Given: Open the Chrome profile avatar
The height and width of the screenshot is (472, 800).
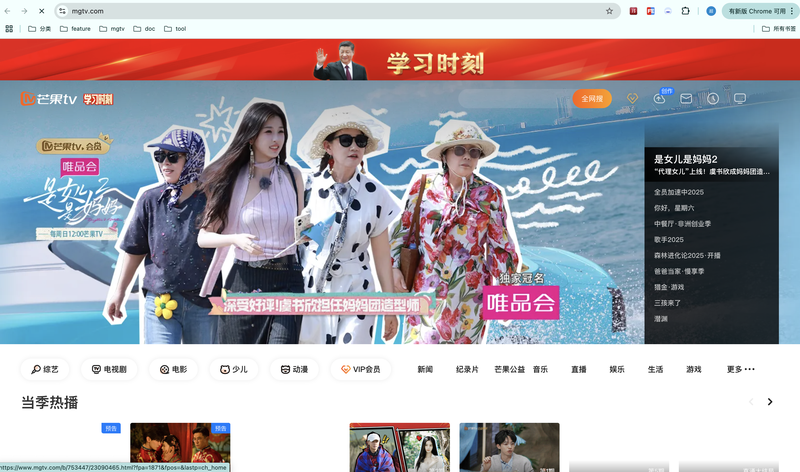Looking at the screenshot, I should coord(711,11).
